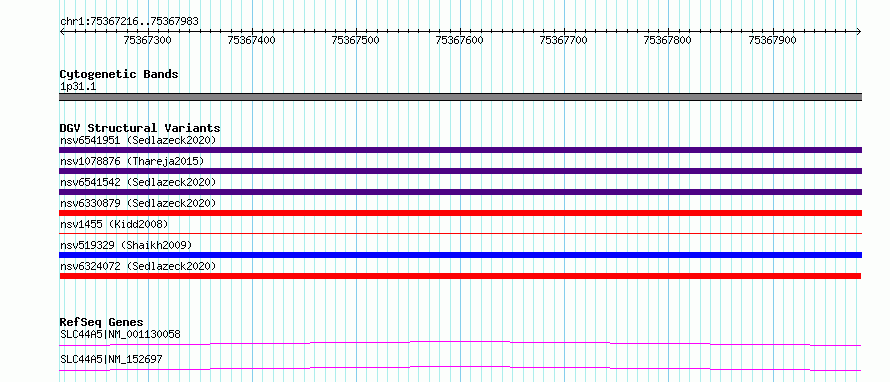This screenshot has width=890, height=382.
Task: Select the thin red line for nsv1455
Action: (x=461, y=233)
